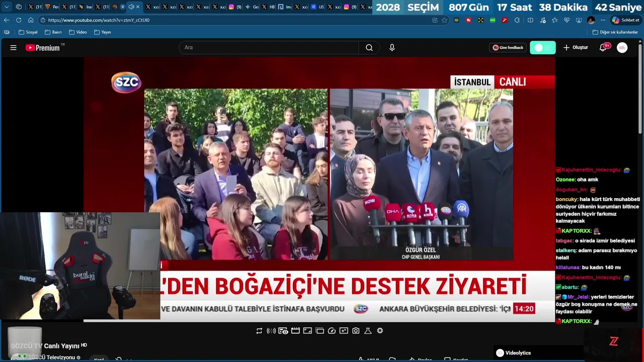Switch to the 'Per' browser tab
Image resolution: width=644 pixels, height=362 pixels.
(x=52, y=7)
